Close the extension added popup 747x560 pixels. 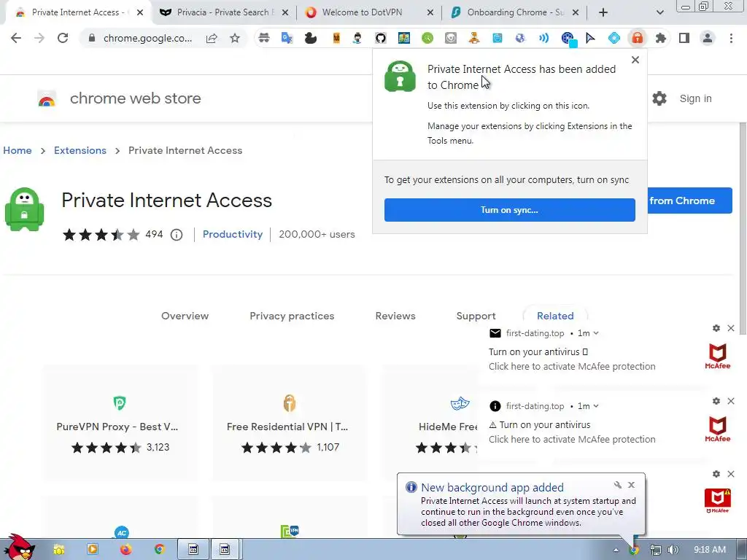[x=635, y=60]
